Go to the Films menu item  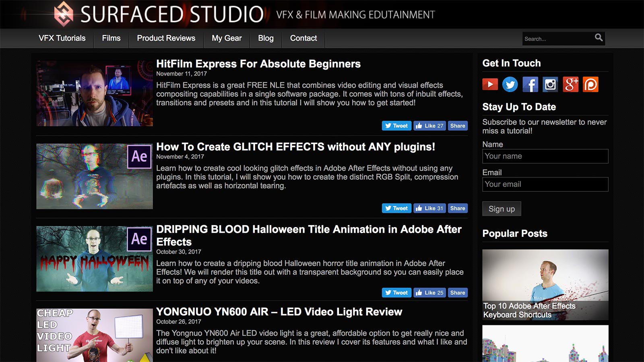pyautogui.click(x=111, y=38)
